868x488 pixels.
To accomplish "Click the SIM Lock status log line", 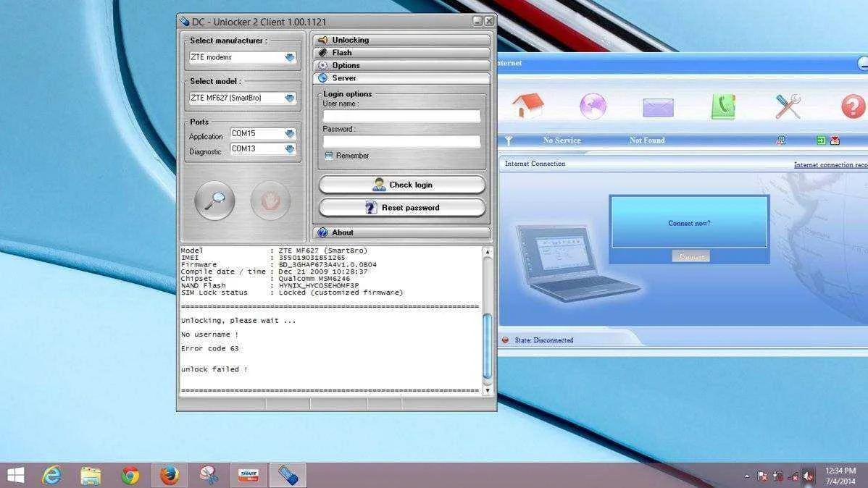I will 292,293.
